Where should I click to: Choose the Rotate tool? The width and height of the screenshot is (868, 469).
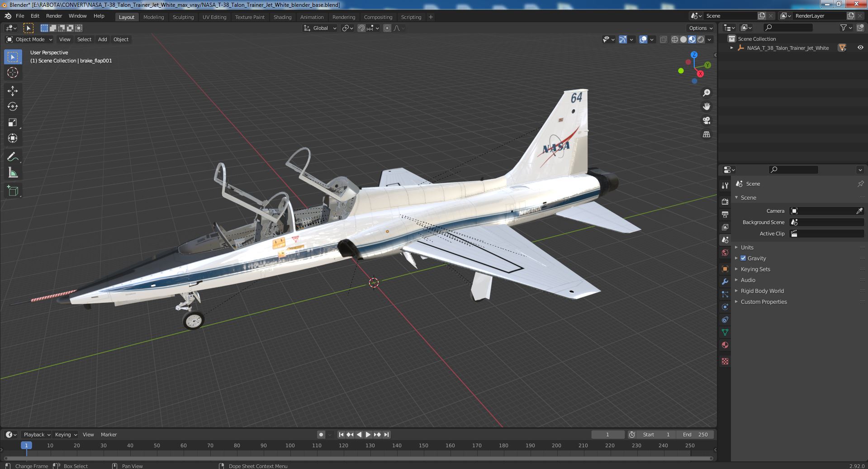point(13,106)
